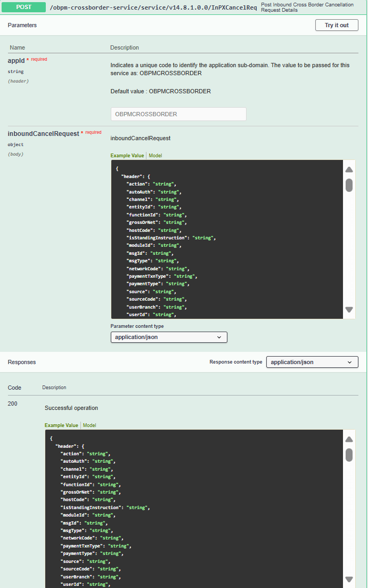Click the Name column header

[x=17, y=47]
